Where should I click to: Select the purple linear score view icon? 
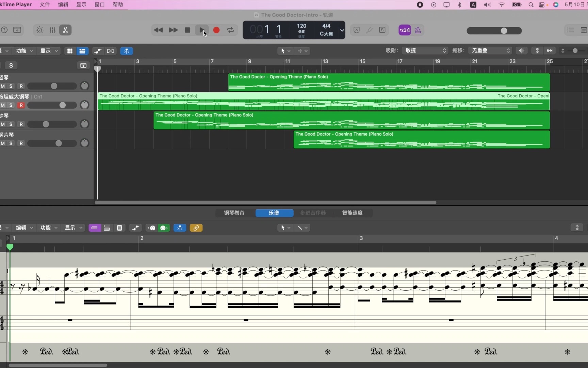tap(95, 228)
